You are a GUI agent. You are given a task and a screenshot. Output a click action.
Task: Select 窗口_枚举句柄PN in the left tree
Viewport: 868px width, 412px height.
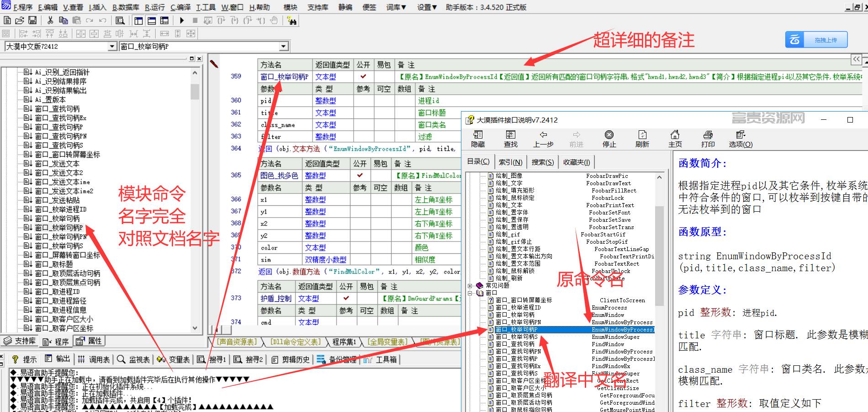click(x=60, y=236)
